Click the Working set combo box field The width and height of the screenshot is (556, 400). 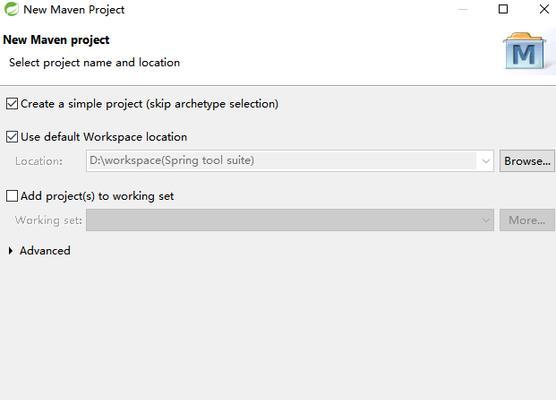click(290, 220)
